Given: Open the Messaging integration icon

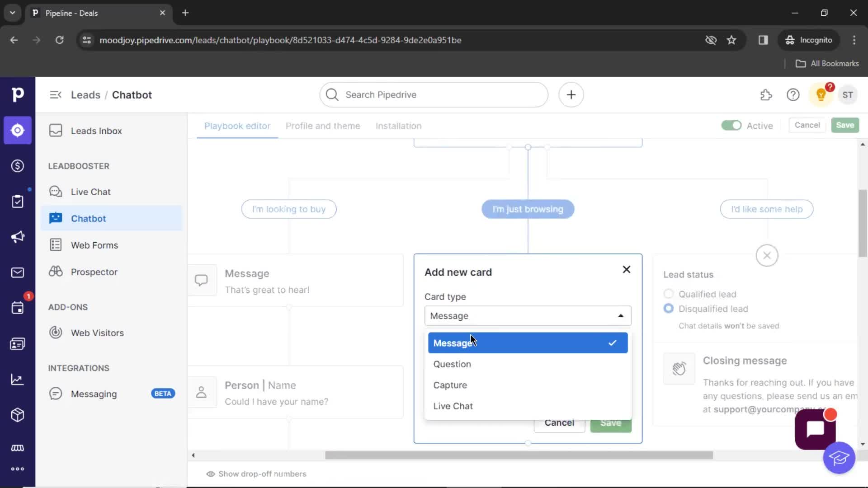Looking at the screenshot, I should pyautogui.click(x=56, y=393).
